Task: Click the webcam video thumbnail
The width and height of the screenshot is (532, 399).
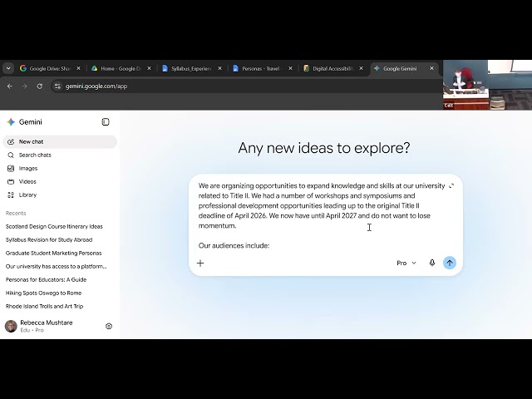Action: pyautogui.click(x=487, y=85)
